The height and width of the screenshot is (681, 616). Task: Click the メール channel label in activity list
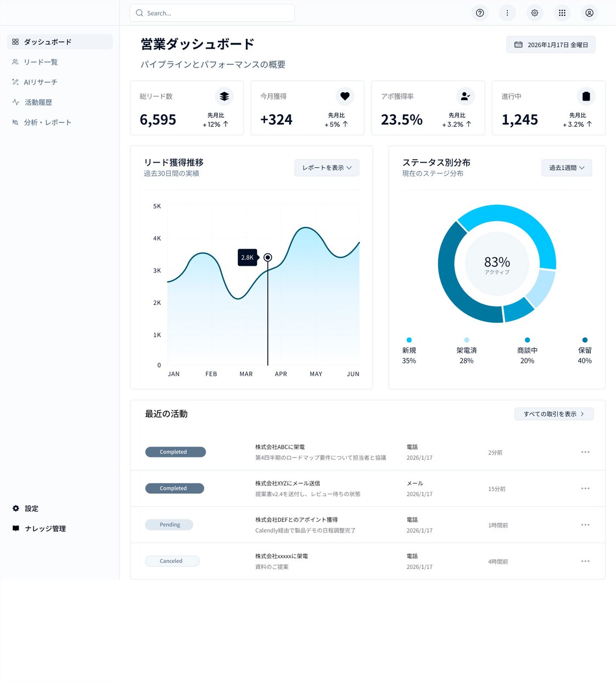415,483
